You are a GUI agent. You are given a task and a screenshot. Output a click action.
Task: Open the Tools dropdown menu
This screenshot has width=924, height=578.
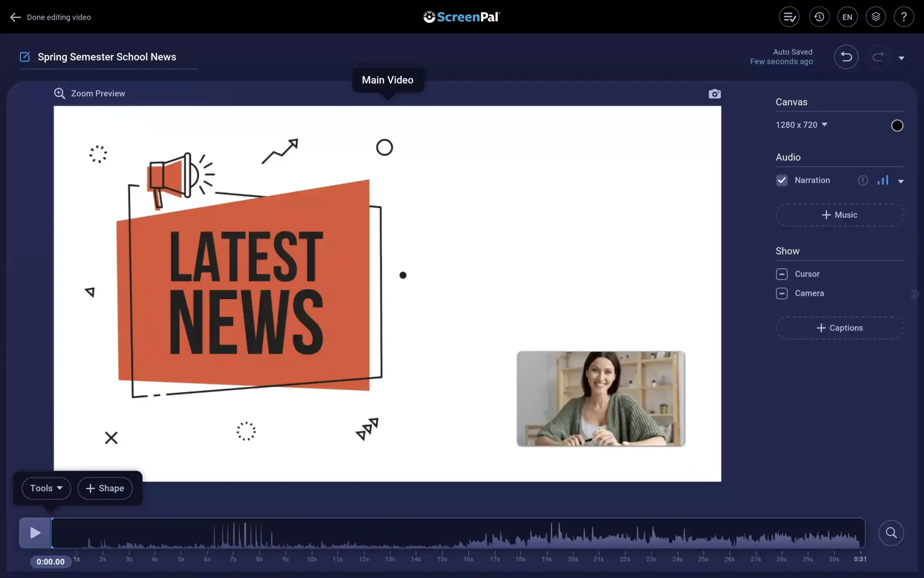(46, 488)
